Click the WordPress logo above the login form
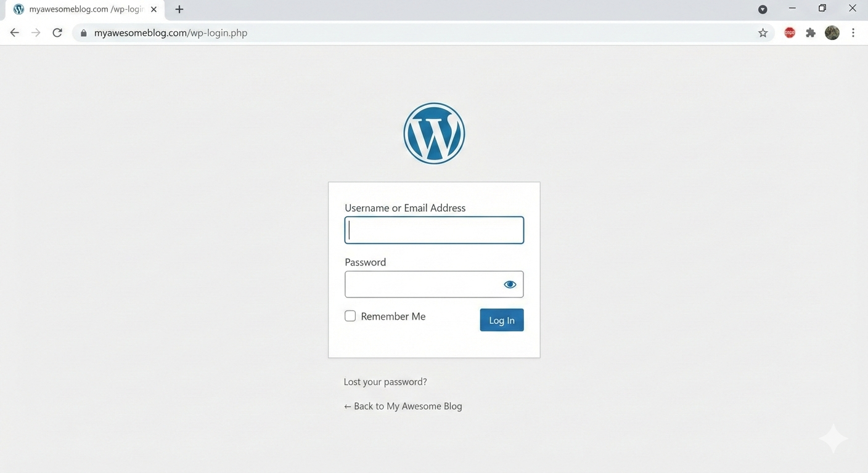 pos(434,132)
